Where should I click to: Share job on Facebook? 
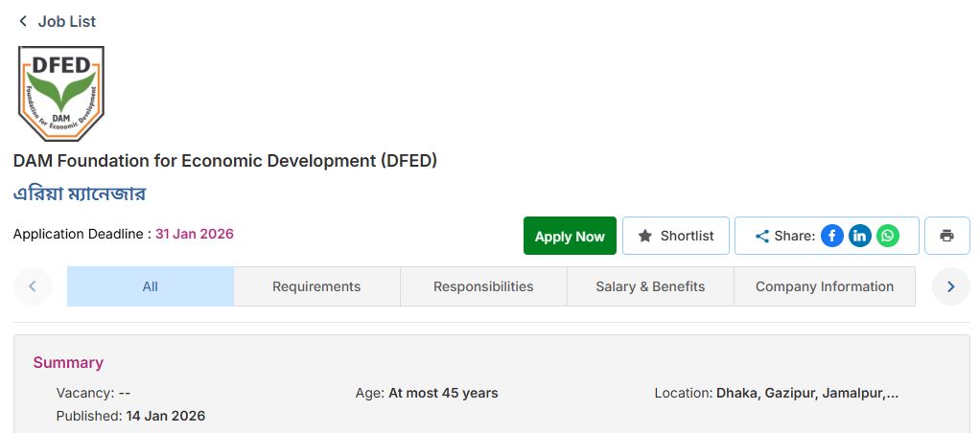(831, 236)
